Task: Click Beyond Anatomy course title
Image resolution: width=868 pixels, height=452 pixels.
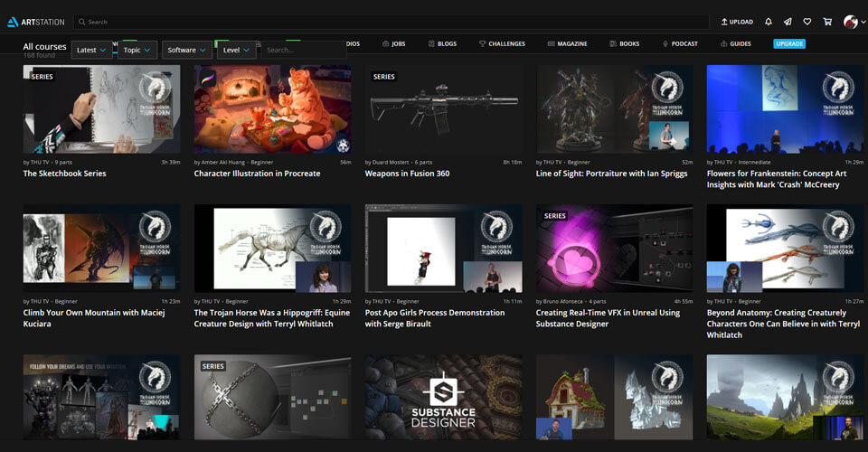Action: (783, 324)
